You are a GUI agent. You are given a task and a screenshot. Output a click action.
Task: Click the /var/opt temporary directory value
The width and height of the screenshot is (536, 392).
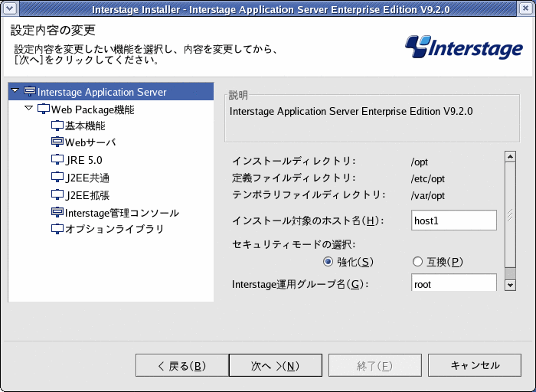point(427,195)
